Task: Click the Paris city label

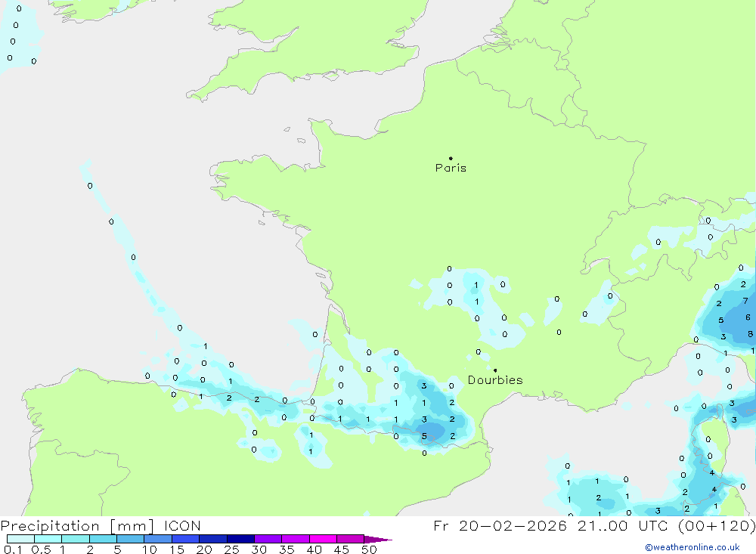Action: (451, 168)
